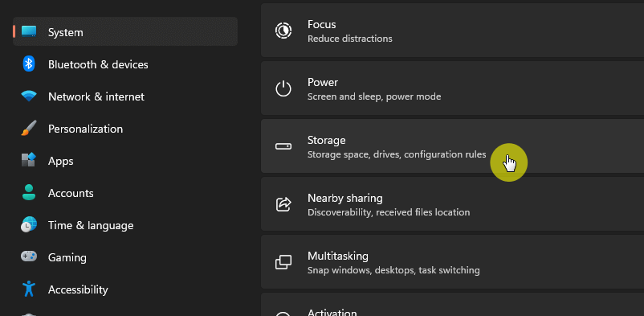Click the Personalization paintbrush icon
This screenshot has width=644, height=316.
click(x=29, y=129)
